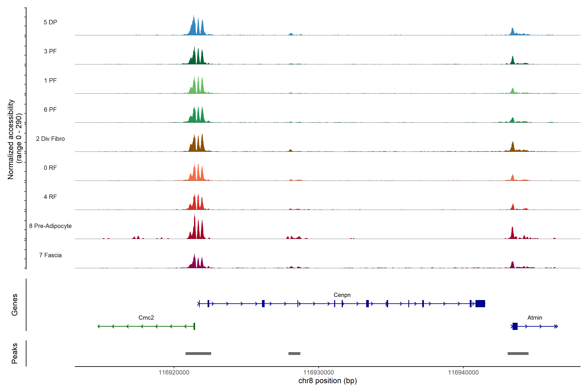
Task: Click the Atmin first exon block
Action: (515, 326)
